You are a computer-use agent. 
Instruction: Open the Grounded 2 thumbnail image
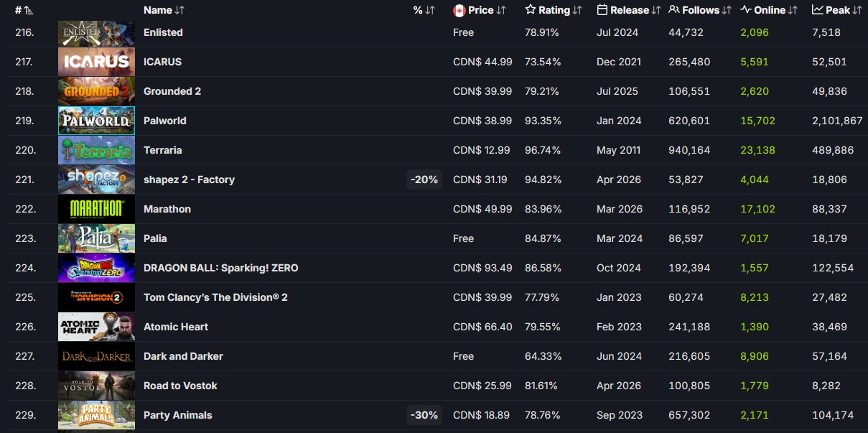click(96, 91)
